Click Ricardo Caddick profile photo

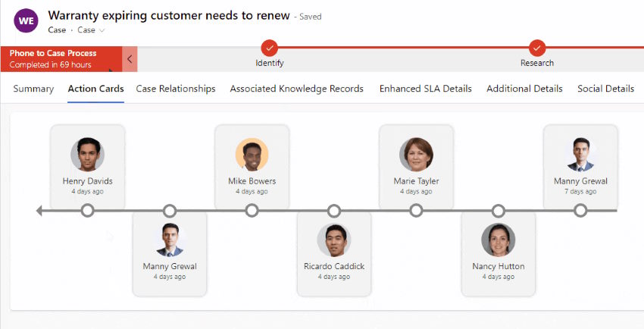tap(334, 240)
